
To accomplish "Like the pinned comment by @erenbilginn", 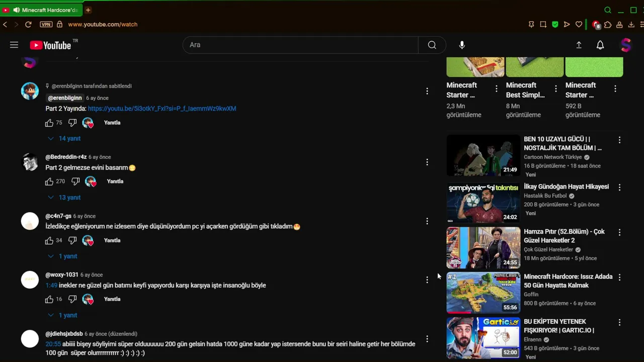I will pos(49,123).
